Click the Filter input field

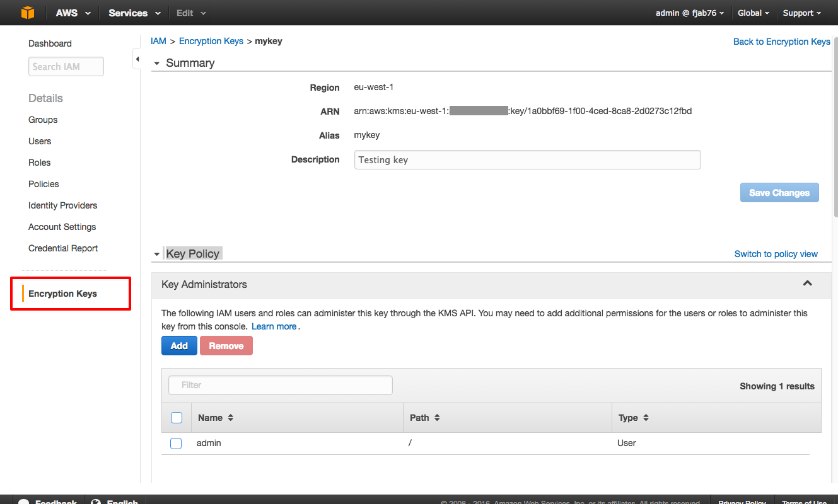coord(281,385)
